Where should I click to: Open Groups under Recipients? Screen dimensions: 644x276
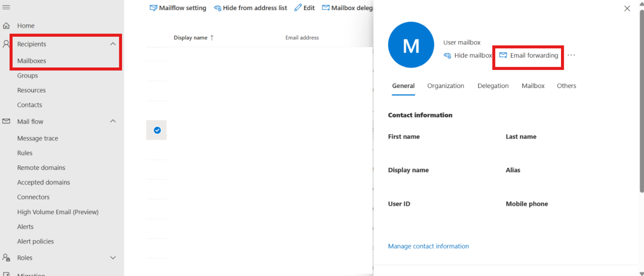tap(28, 75)
